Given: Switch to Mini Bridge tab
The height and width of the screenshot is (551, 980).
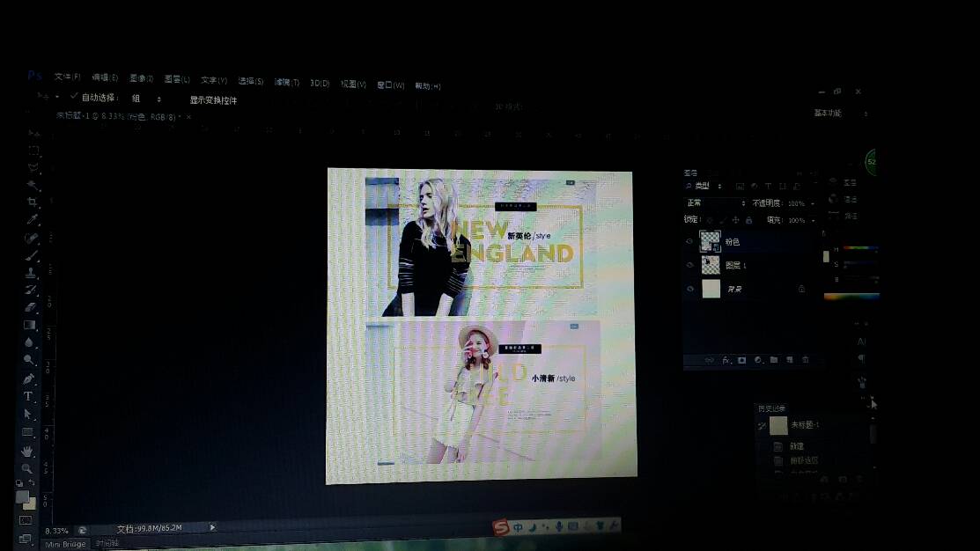Looking at the screenshot, I should (65, 544).
